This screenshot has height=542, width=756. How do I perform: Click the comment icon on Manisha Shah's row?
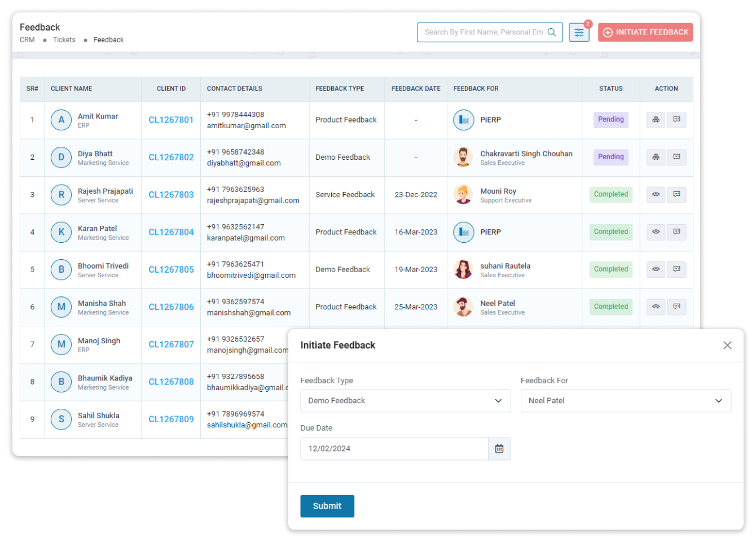[x=676, y=307]
